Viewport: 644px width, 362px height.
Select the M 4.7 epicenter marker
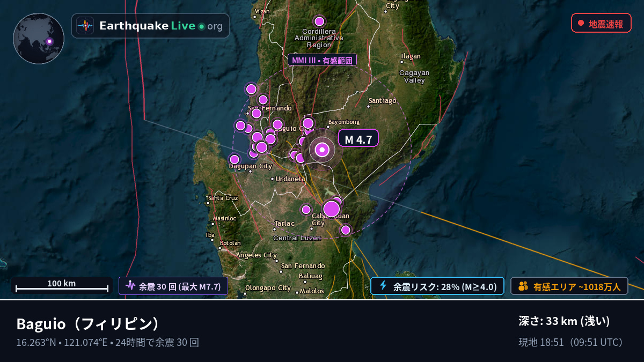coord(322,150)
